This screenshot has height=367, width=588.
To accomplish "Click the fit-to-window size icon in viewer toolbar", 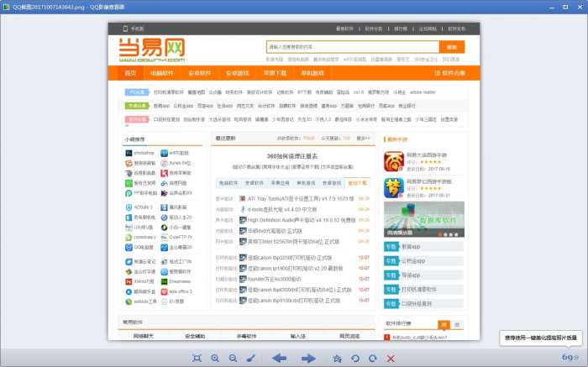I will pos(197,359).
